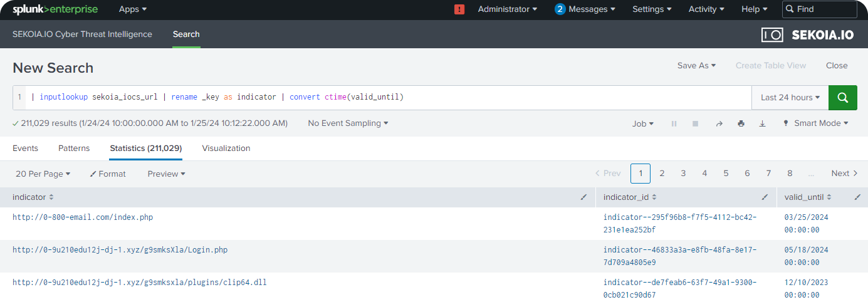Open the No Event Sampling dropdown
868x302 pixels.
coord(348,123)
